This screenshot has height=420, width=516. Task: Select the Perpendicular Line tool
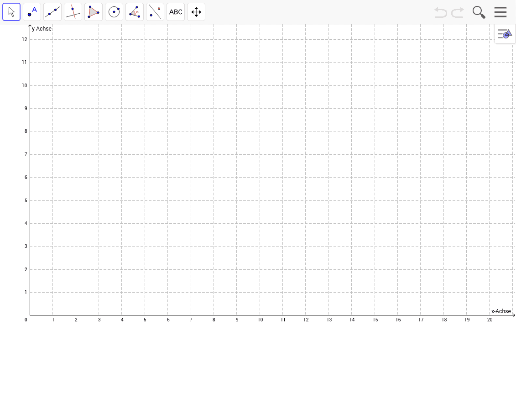click(73, 12)
